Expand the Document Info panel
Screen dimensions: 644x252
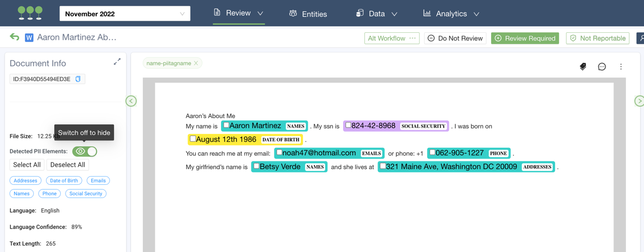(x=117, y=62)
